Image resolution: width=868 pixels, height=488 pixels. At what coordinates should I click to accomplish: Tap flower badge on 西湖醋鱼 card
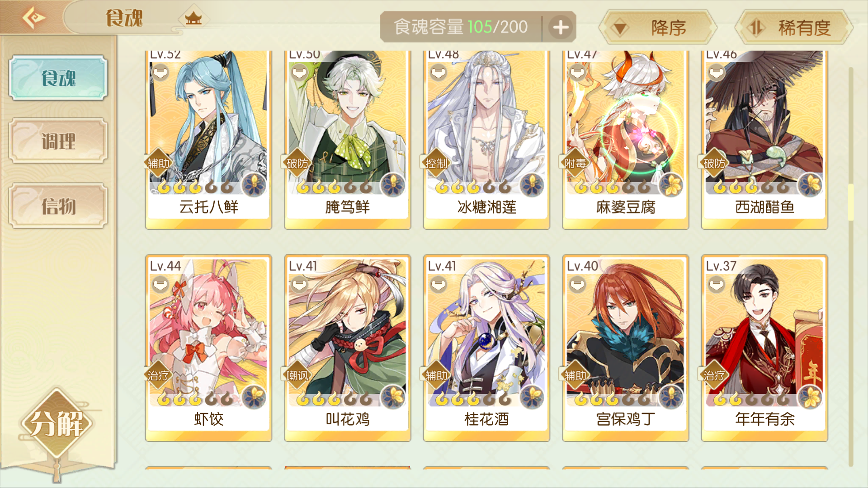point(810,185)
